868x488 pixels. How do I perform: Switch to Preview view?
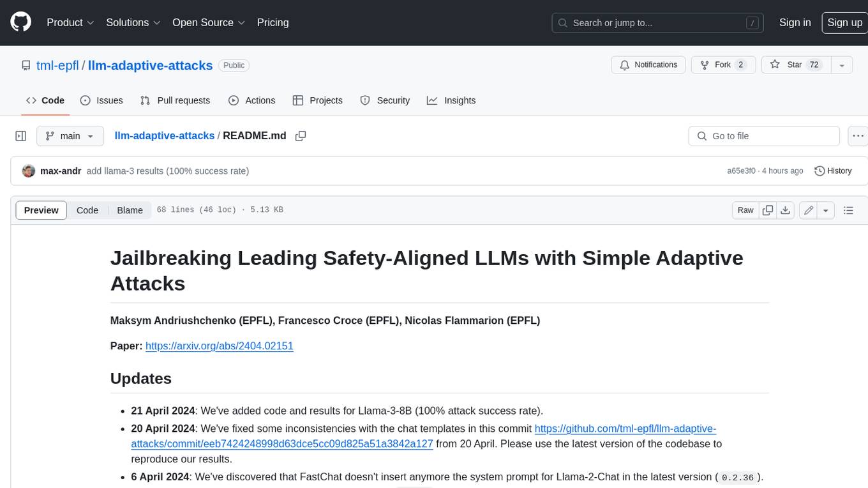pyautogui.click(x=41, y=210)
